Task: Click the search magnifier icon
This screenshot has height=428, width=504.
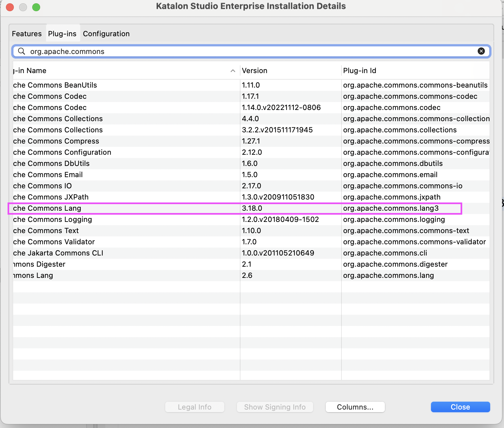Action: coord(21,51)
